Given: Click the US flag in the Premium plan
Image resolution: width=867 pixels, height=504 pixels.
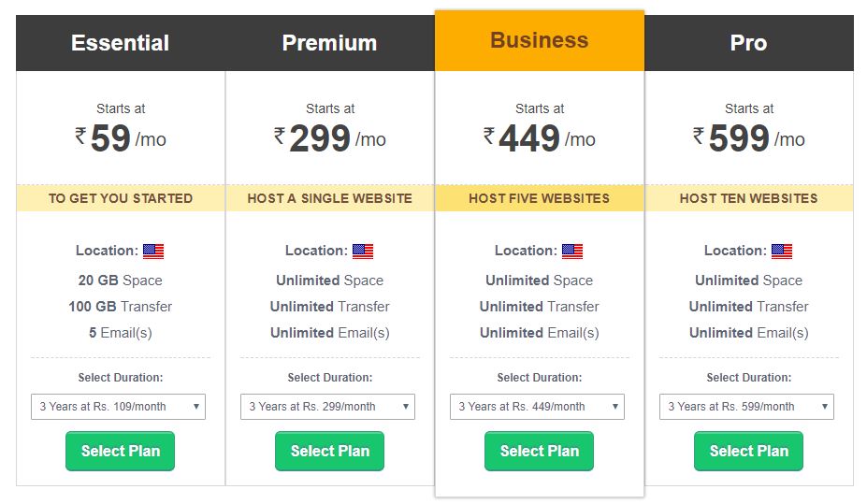Looking at the screenshot, I should click(x=363, y=252).
